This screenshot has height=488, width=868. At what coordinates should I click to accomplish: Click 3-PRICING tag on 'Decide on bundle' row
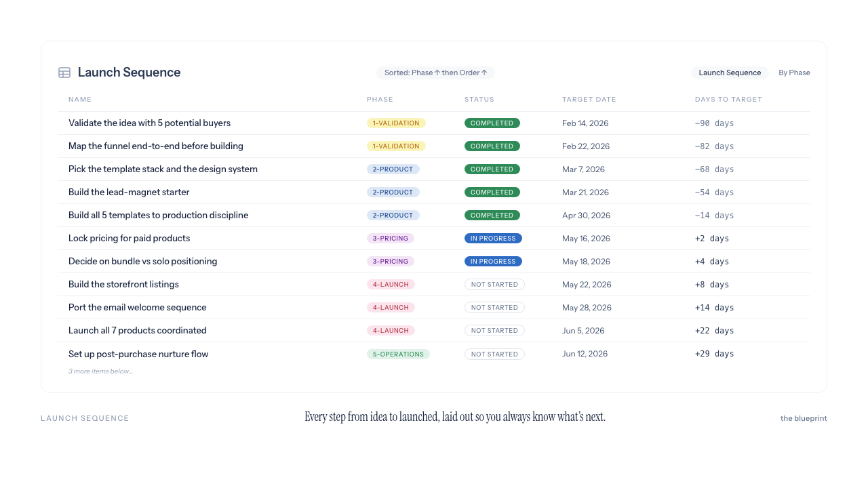coord(391,262)
